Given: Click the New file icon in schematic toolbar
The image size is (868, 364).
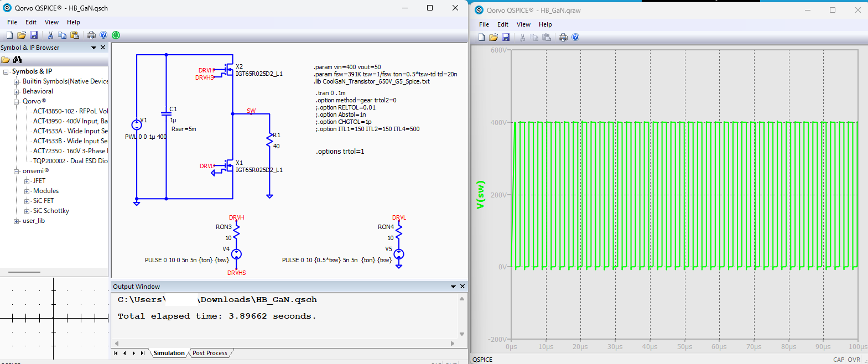Looking at the screenshot, I should click(9, 35).
